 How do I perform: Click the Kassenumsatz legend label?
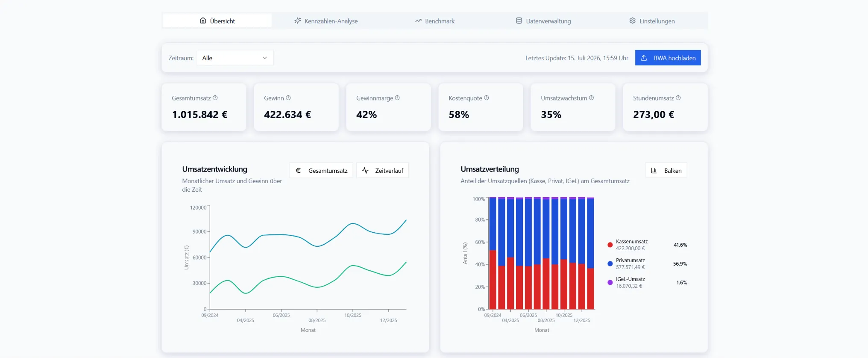(x=632, y=242)
